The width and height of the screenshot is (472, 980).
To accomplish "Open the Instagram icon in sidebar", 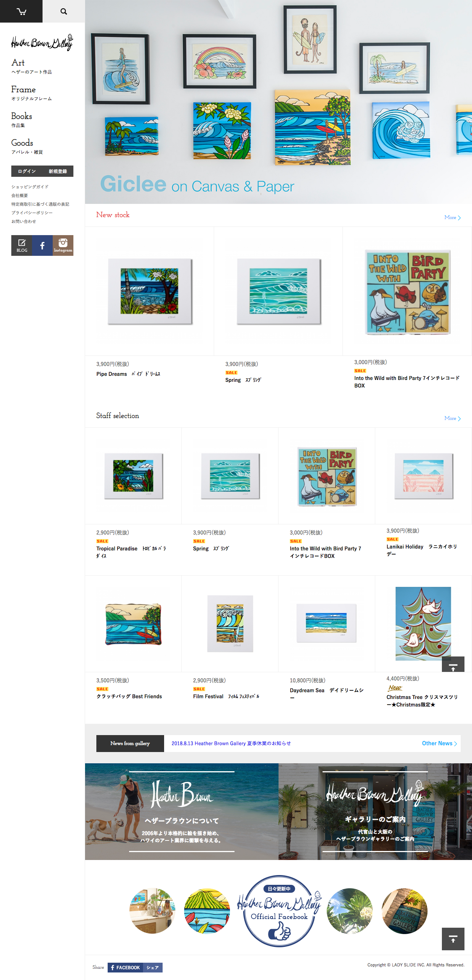I will coord(63,245).
